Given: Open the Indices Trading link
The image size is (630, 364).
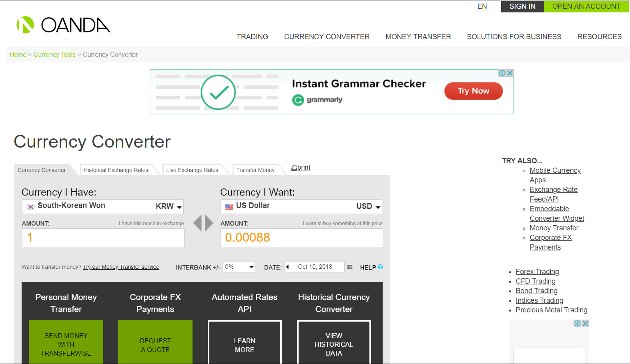Looking at the screenshot, I should pyautogui.click(x=539, y=300).
